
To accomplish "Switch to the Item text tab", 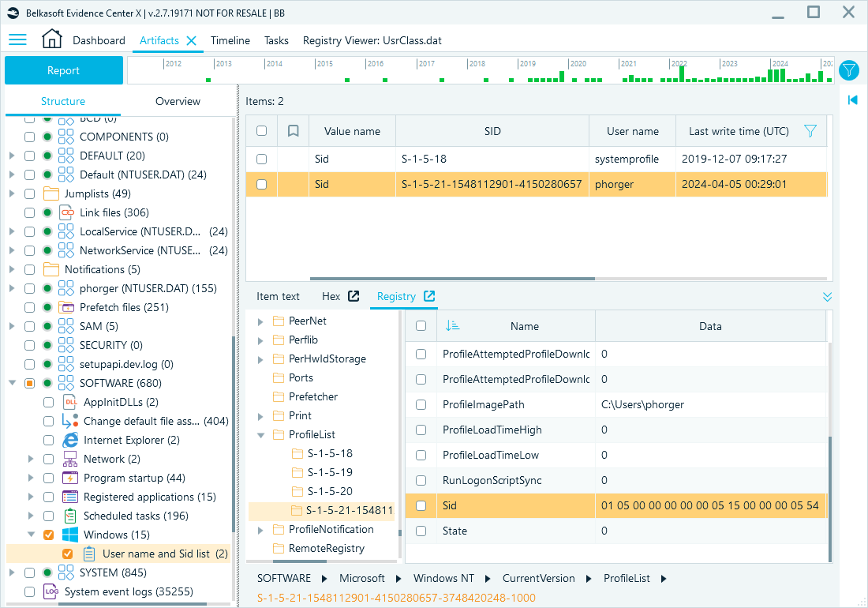I will [x=278, y=296].
